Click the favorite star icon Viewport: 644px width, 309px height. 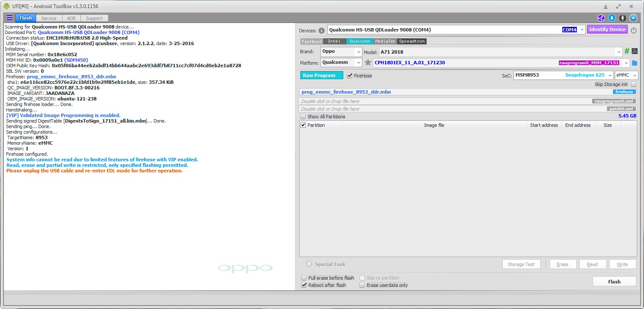point(368,63)
